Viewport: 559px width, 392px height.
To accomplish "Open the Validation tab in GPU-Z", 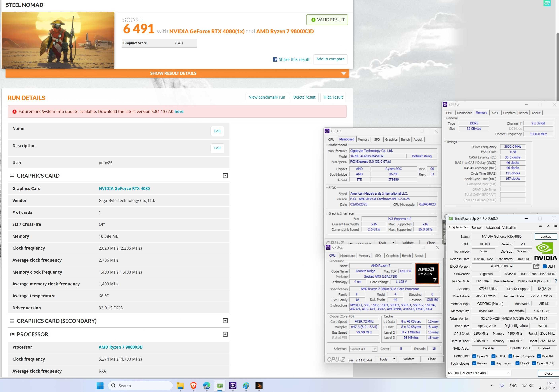I will coord(509,228).
